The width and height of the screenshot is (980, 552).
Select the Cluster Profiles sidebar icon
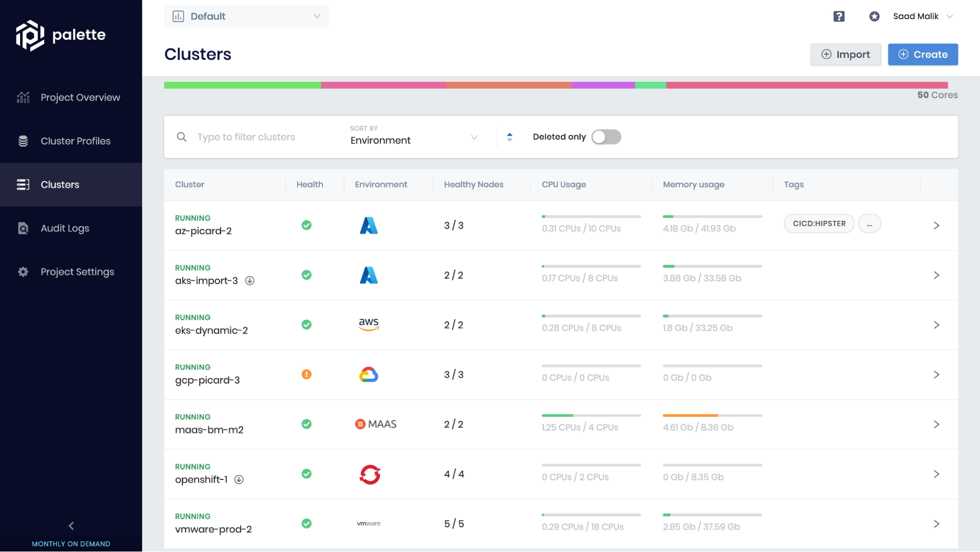pyautogui.click(x=23, y=141)
